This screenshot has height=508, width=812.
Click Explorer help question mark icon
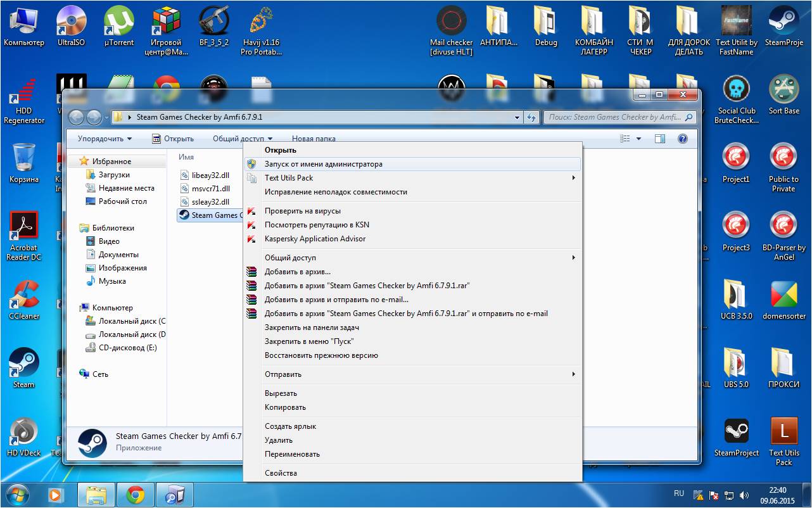[x=683, y=139]
